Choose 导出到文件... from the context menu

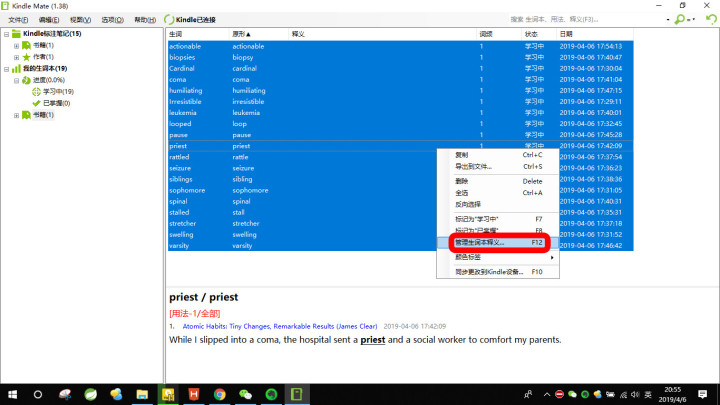coord(498,167)
